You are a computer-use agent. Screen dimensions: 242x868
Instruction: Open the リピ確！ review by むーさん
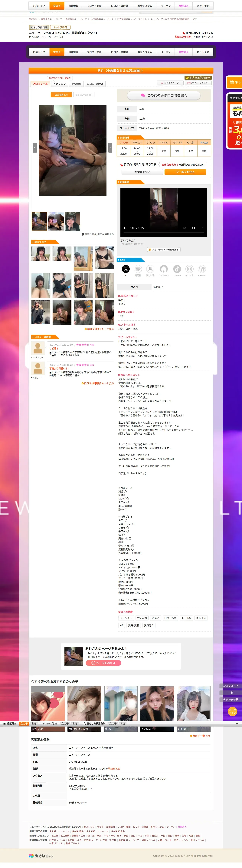(x=80, y=350)
